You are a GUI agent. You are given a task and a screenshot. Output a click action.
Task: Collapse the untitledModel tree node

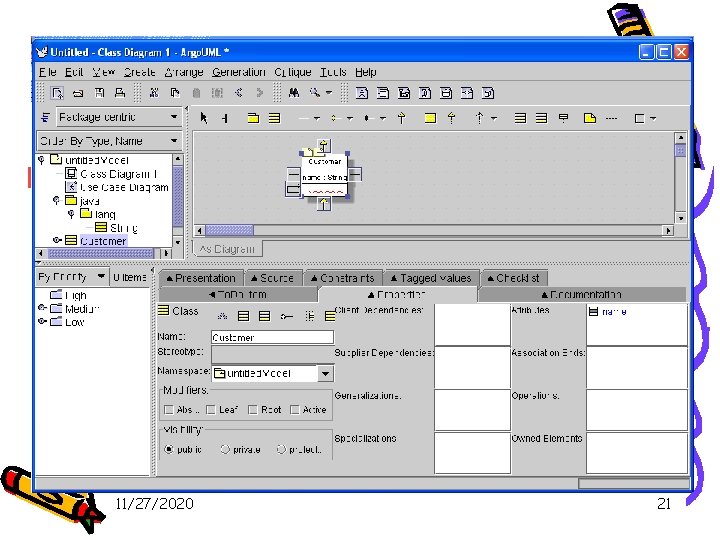(x=41, y=160)
